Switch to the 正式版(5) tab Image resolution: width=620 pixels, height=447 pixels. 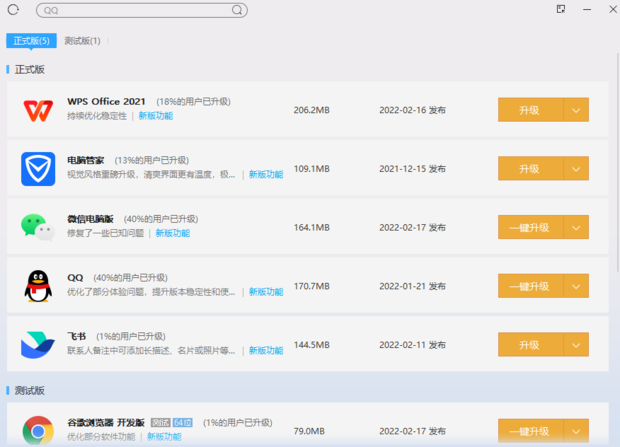[x=31, y=41]
